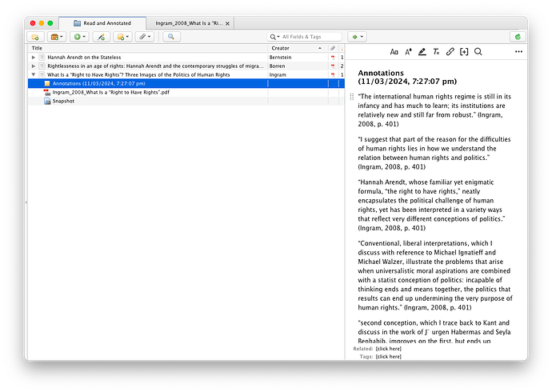The image size is (552, 392).
Task: Open Advanced Search magnifier button
Action: pos(171,37)
